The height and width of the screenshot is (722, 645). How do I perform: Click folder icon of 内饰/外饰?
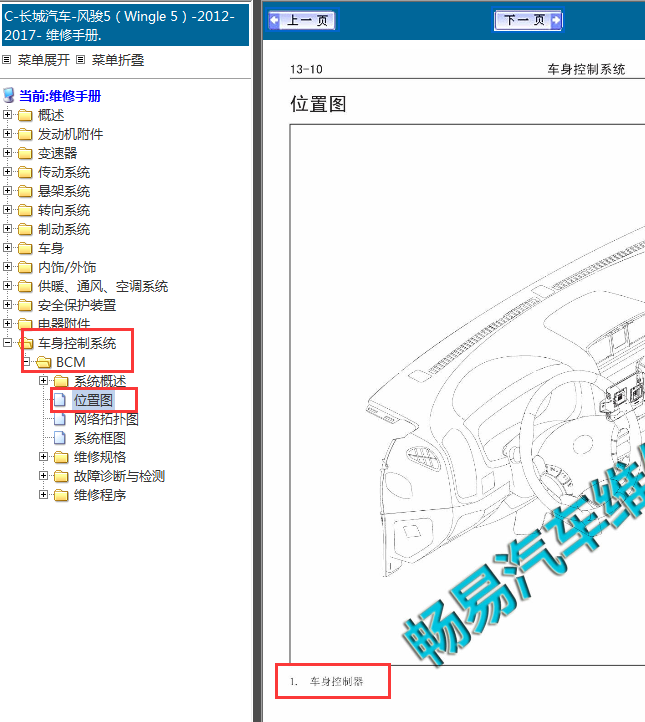(25, 267)
